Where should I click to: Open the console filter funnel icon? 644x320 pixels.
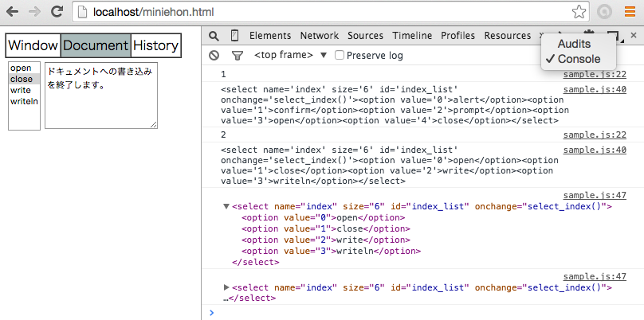coord(237,56)
